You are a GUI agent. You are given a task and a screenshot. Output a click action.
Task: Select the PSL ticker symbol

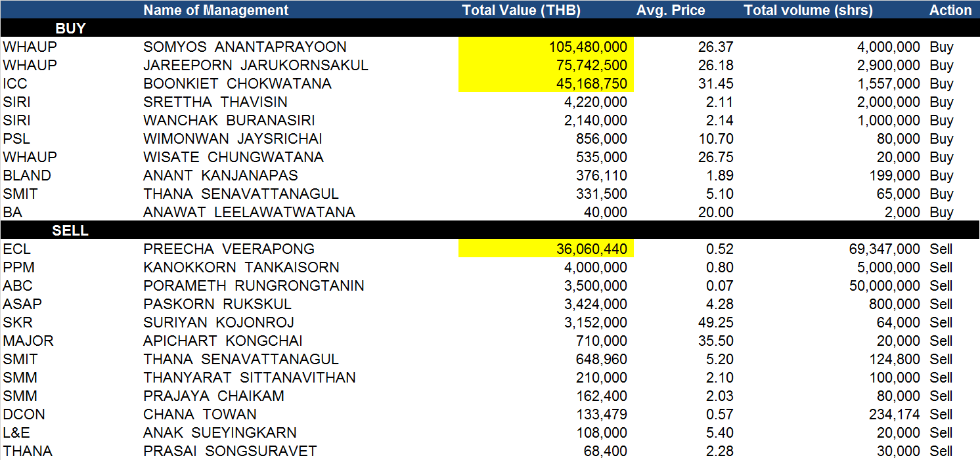[16, 138]
